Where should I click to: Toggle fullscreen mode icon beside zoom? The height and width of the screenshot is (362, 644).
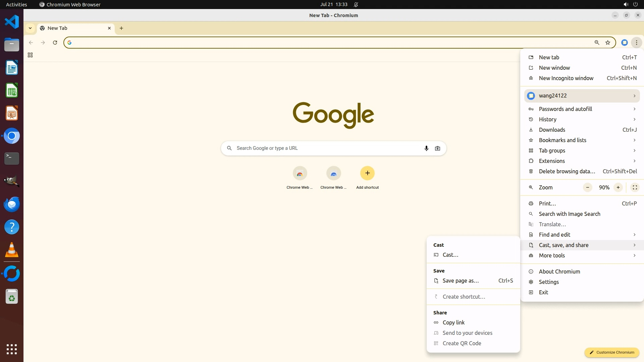tap(635, 187)
